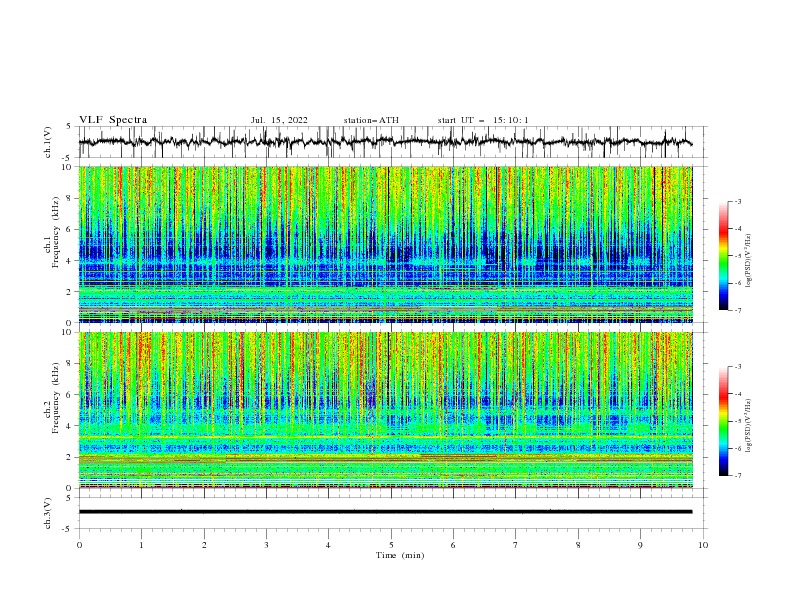Click the 'Time (min)' axis title
The height and width of the screenshot is (612, 792).
(x=400, y=555)
